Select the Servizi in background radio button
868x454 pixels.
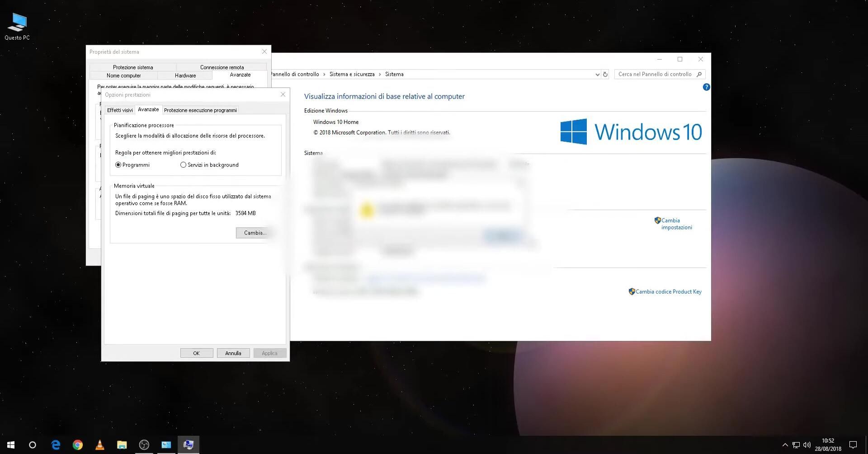183,165
